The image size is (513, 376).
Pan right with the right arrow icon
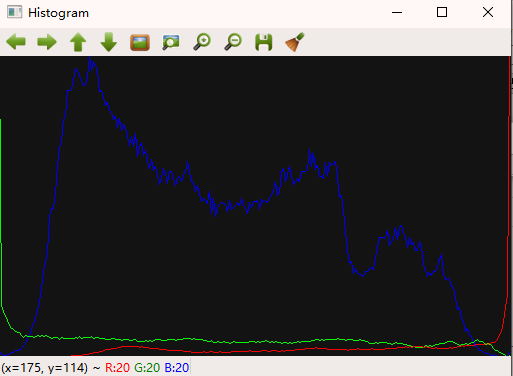tap(47, 42)
